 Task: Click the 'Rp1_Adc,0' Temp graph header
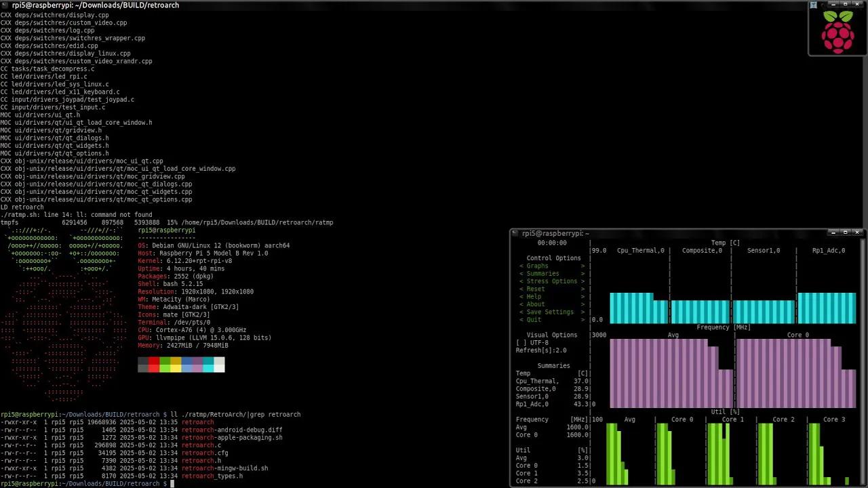point(829,251)
